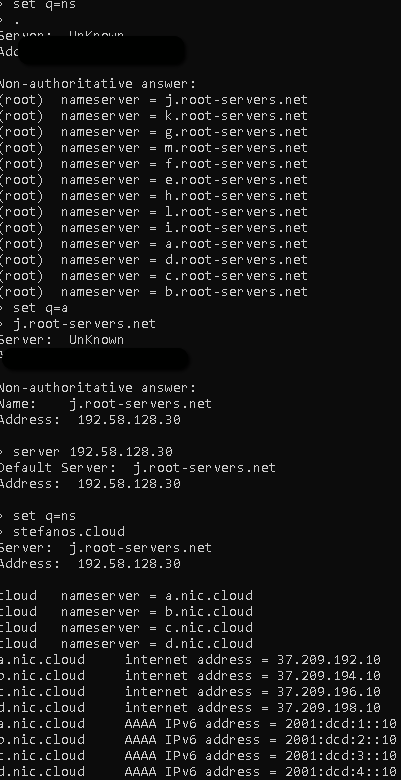Click the a.root-servers.net nameserver entry

154,244
